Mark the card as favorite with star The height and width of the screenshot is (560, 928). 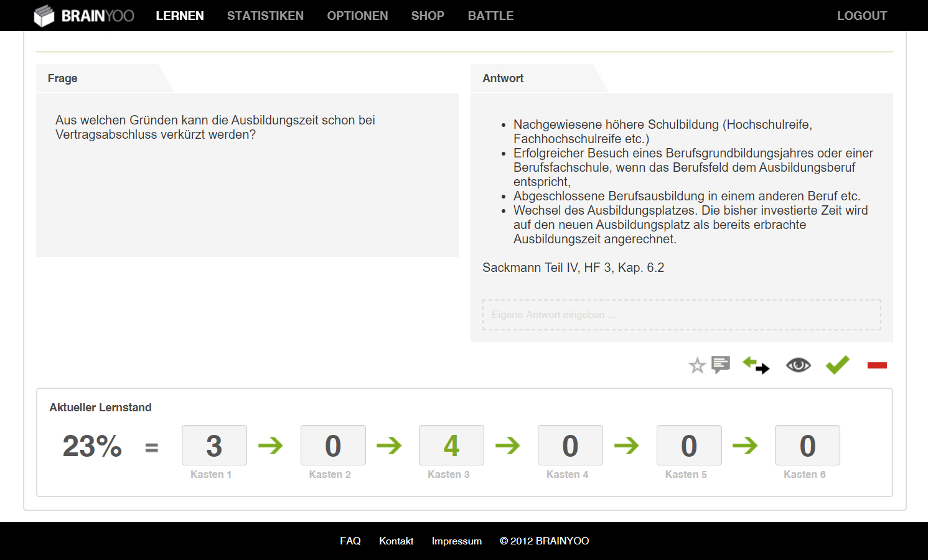point(696,365)
